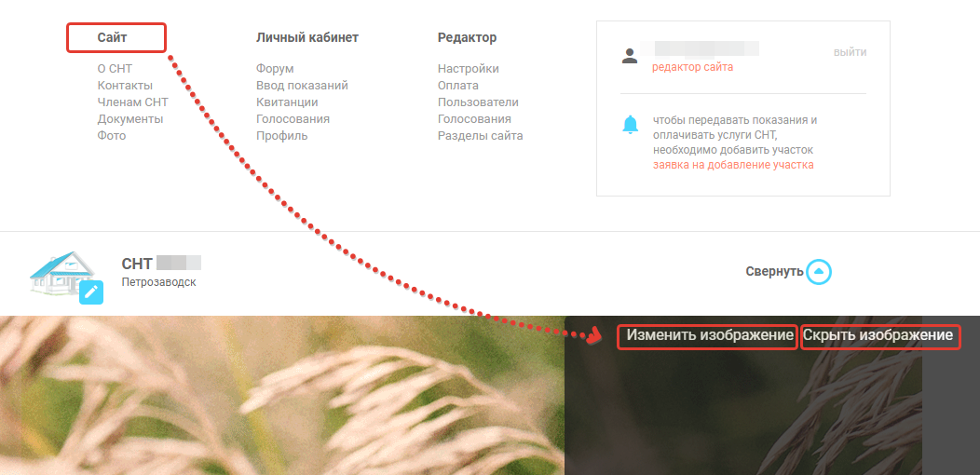Open Ввод показаний page
Viewport: 980px width, 475px height.
click(x=302, y=86)
